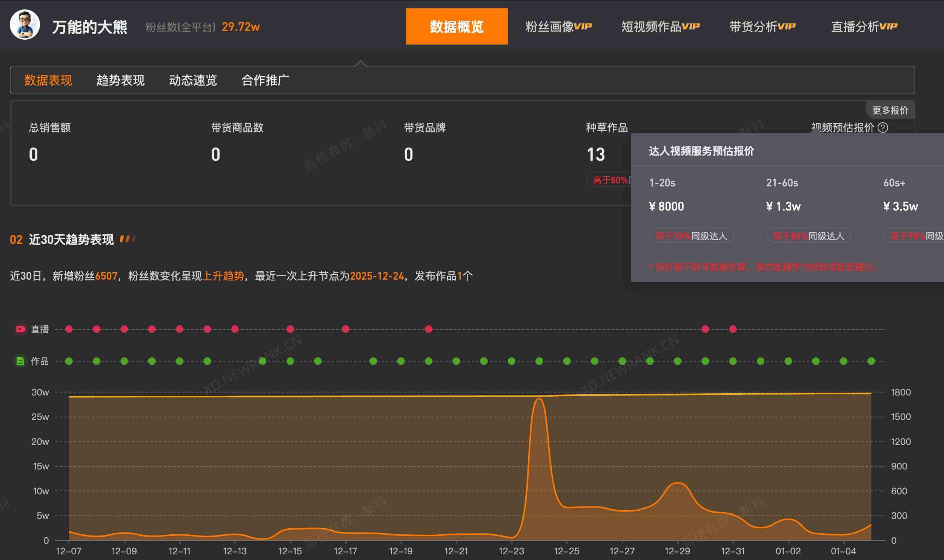Click the chart peak near 12-24
The image size is (944, 560).
[x=539, y=399]
